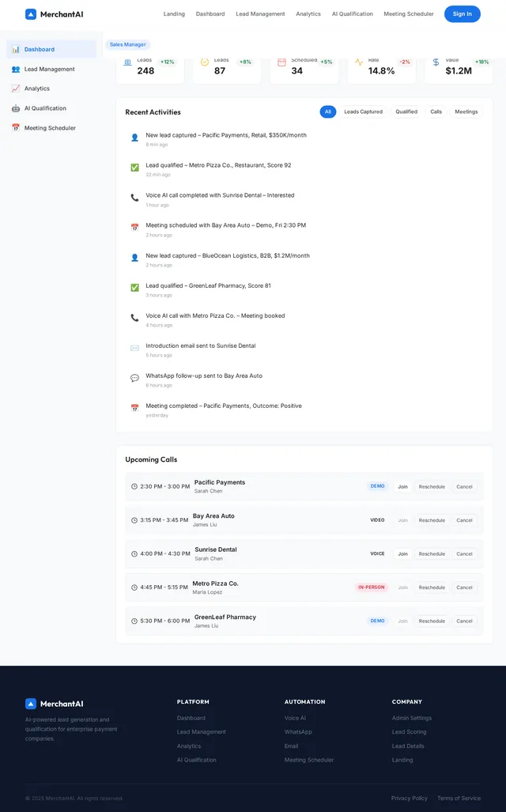Filter activities by Qualified
This screenshot has width=506, height=812.
(x=406, y=111)
